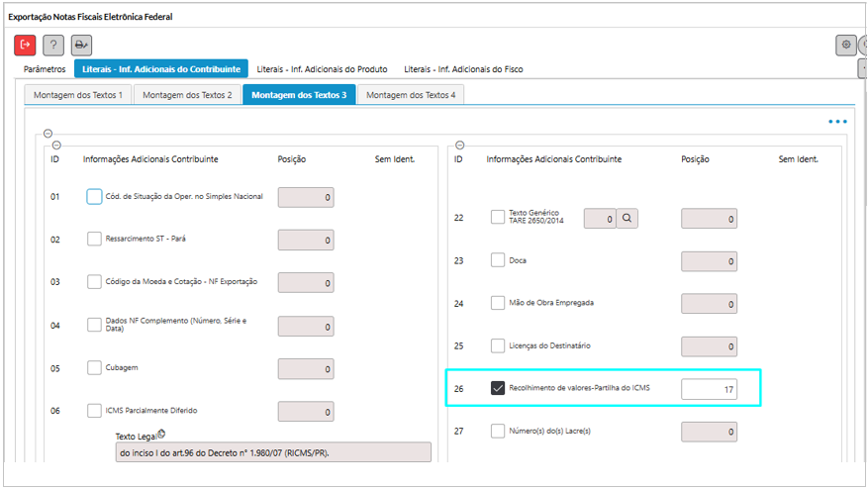Collapse the outer panel minus expander
The width and height of the screenshot is (868, 489).
pyautogui.click(x=48, y=134)
